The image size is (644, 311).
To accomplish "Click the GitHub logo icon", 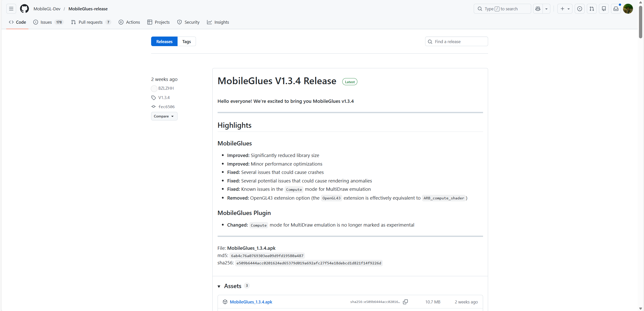I will (x=24, y=9).
